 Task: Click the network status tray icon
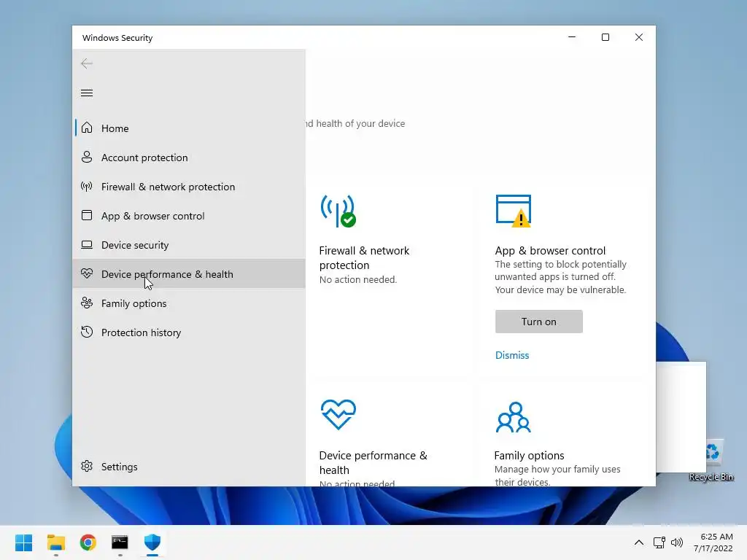point(659,542)
